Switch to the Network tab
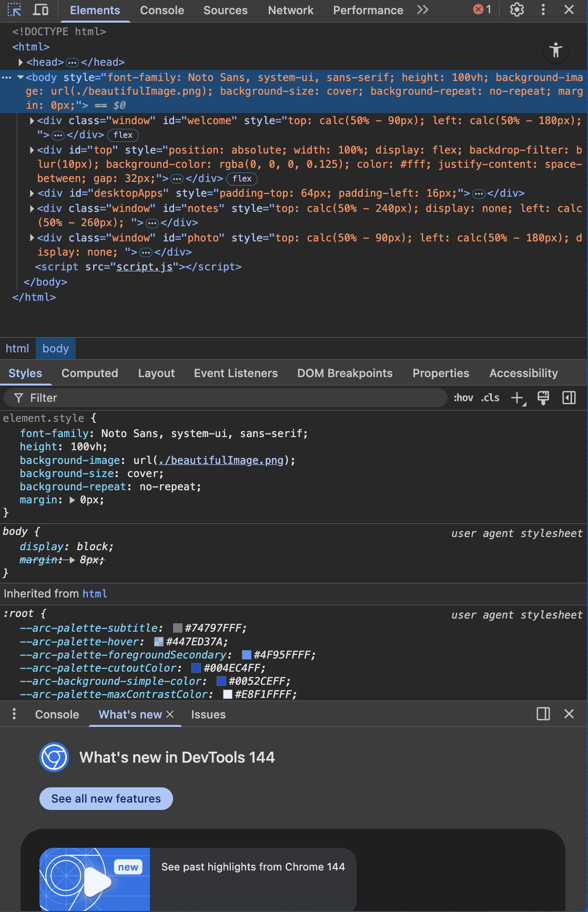 tap(290, 11)
